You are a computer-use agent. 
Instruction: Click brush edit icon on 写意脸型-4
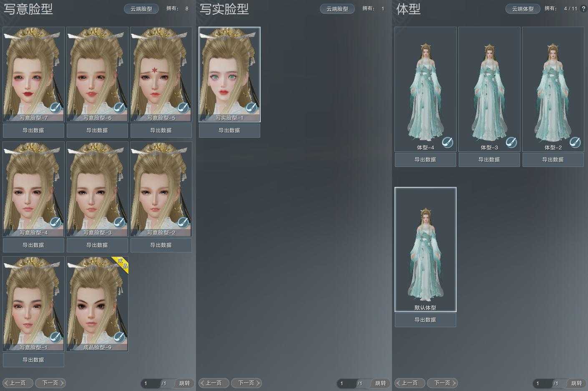point(55,222)
